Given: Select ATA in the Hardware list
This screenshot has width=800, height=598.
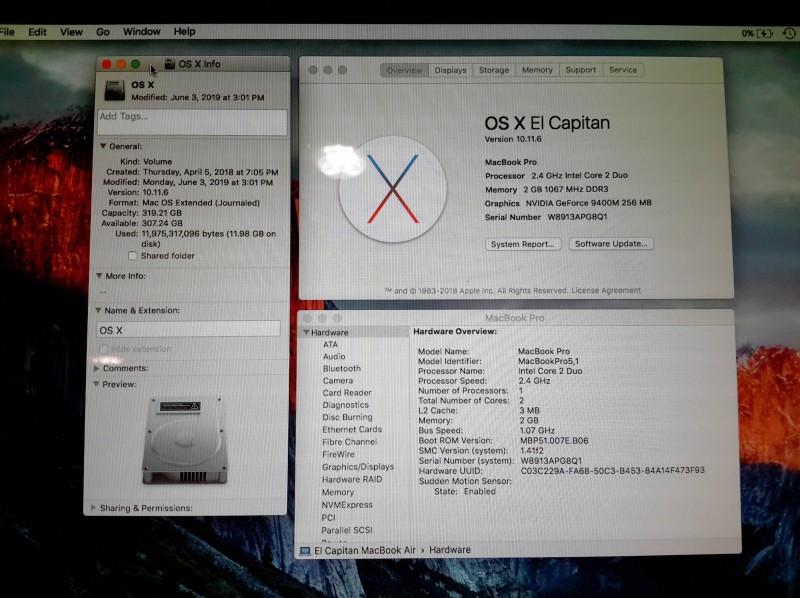Looking at the screenshot, I should click(x=330, y=344).
